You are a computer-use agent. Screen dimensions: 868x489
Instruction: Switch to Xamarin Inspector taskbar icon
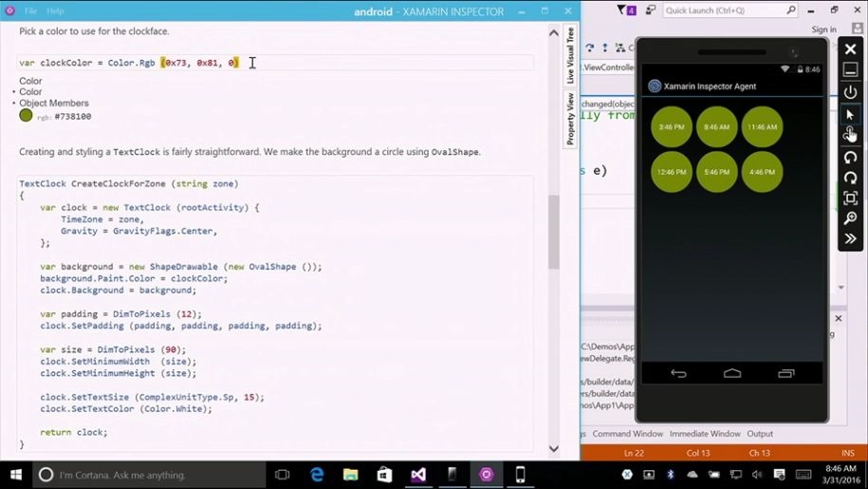486,475
